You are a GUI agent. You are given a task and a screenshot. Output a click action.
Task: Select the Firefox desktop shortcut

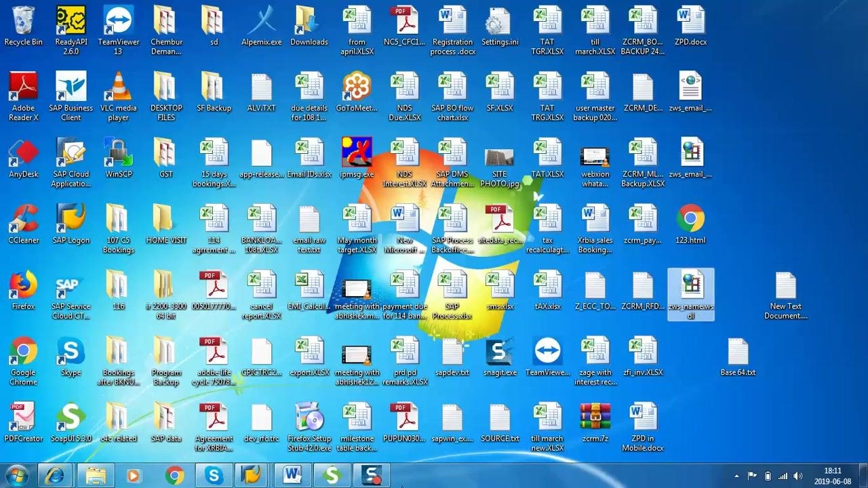(23, 291)
